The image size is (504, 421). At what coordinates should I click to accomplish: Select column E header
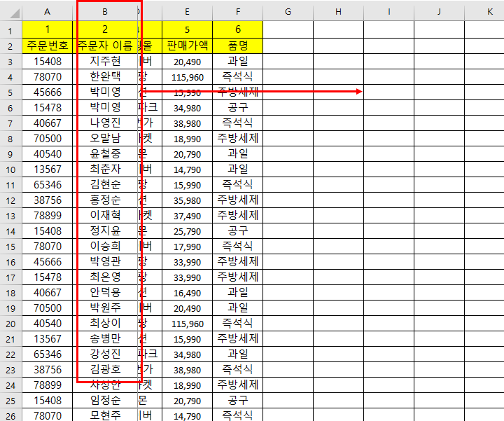[x=187, y=12]
